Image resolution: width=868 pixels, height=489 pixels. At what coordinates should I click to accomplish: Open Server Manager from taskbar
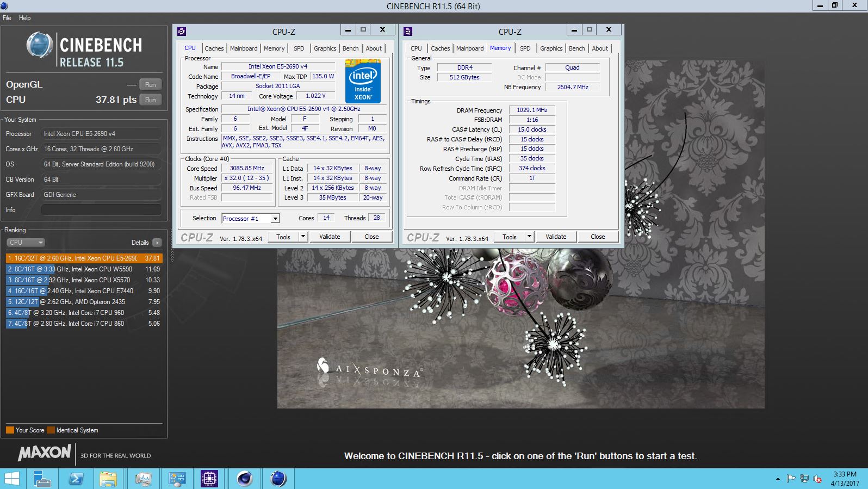click(x=42, y=479)
